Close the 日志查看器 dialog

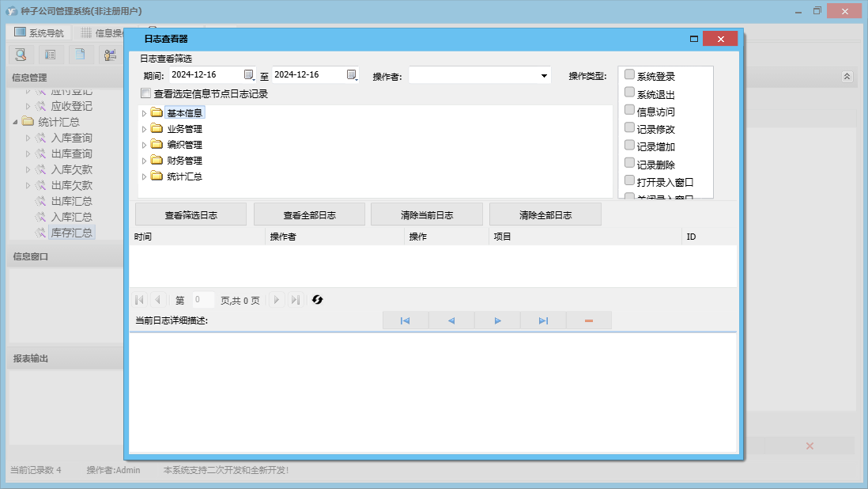[x=720, y=39]
